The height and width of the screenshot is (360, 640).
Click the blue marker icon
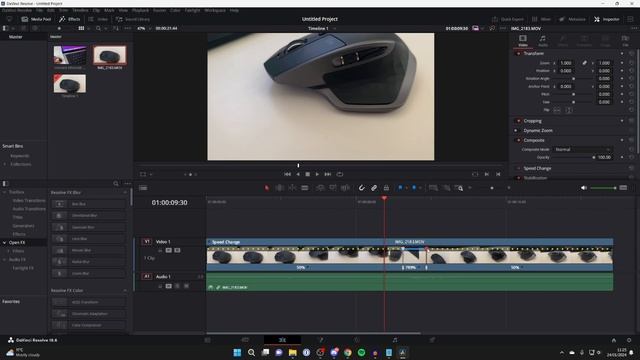tap(414, 188)
